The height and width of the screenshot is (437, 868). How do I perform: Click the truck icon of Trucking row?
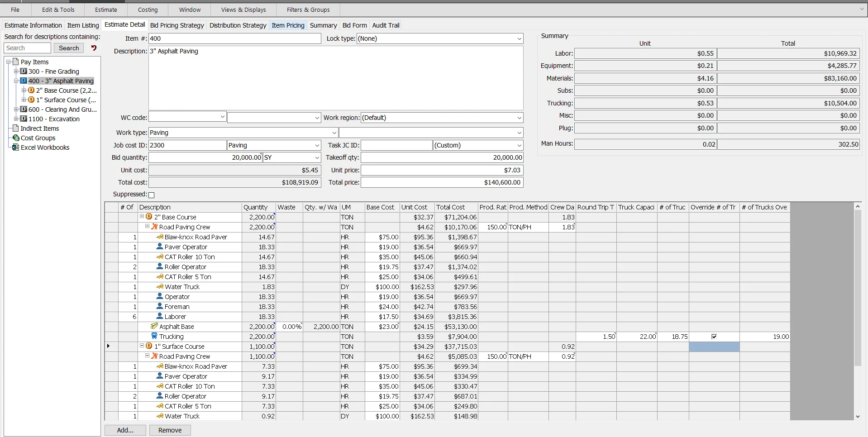(x=154, y=336)
